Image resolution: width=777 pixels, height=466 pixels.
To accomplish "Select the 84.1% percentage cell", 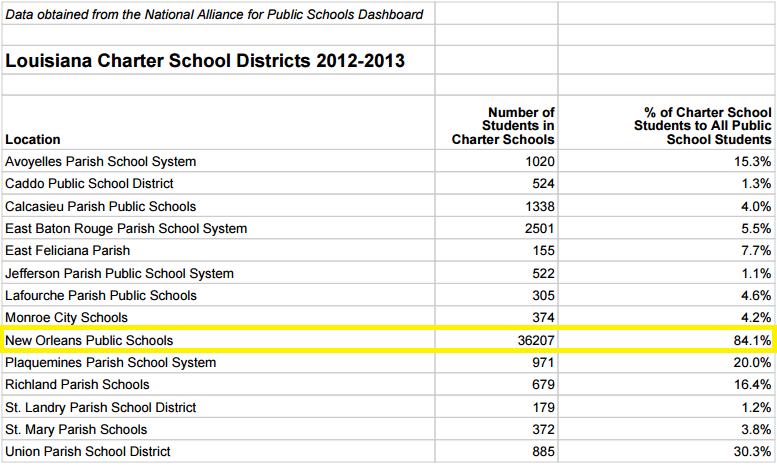I will pos(752,341).
